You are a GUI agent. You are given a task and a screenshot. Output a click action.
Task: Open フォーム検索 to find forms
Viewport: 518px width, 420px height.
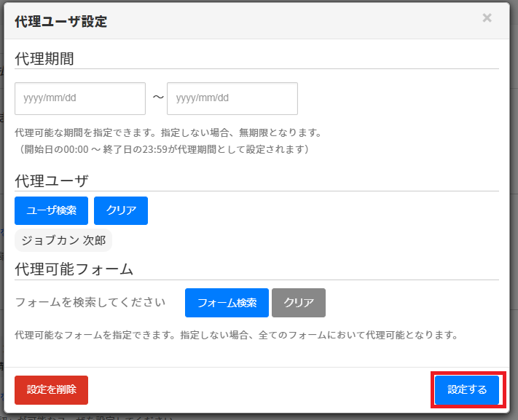point(227,303)
